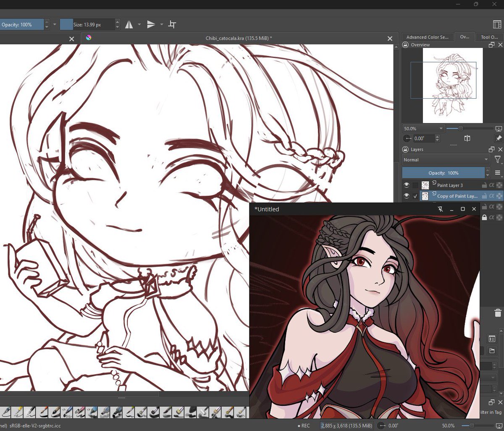Screen dimensions: 504x431
Task: Toggle alpha lock on Copy of Paint Layer
Action: point(499,196)
